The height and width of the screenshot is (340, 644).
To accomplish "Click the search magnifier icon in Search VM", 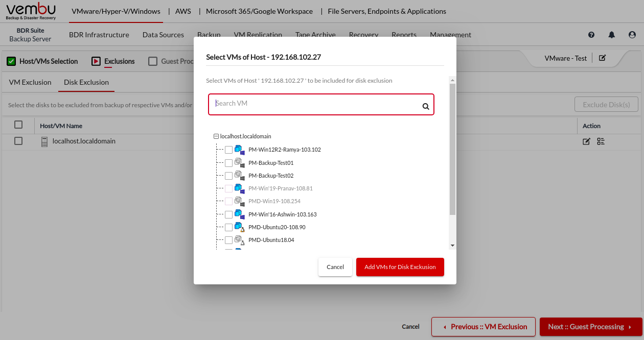I will point(425,107).
